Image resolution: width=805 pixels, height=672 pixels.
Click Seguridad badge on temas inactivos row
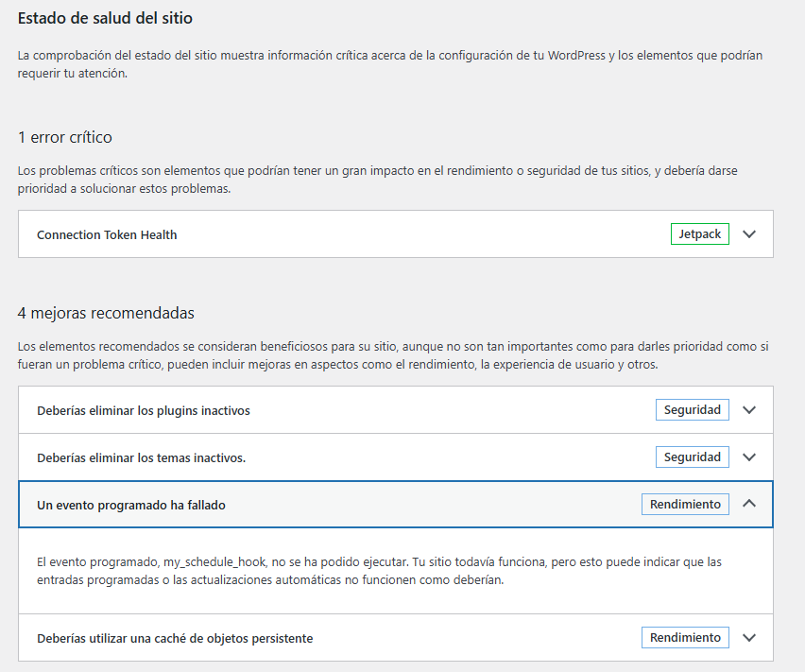692,457
